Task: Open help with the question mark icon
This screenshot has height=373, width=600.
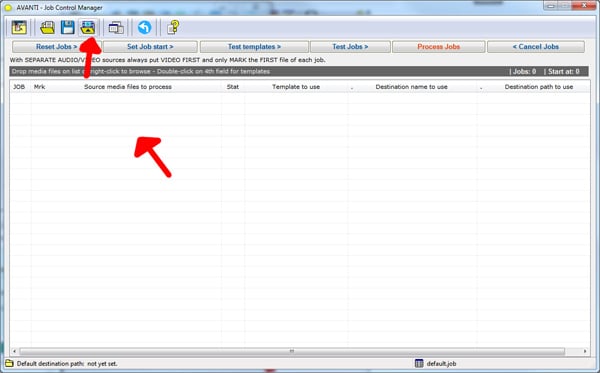Action: tap(173, 28)
